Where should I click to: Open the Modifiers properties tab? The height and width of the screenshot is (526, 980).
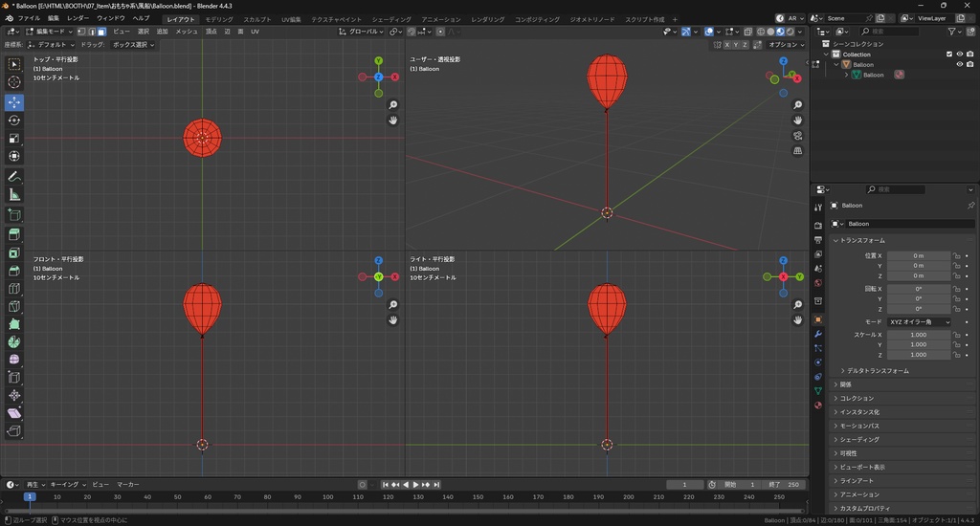[x=818, y=334]
